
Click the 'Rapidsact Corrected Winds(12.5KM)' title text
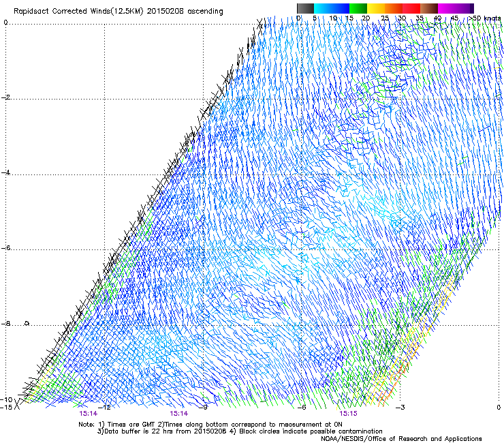(78, 12)
